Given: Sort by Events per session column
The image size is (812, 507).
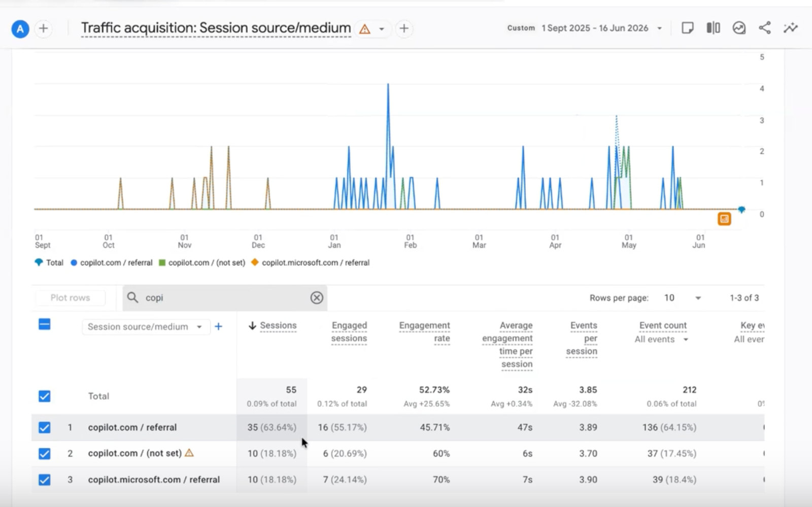Looking at the screenshot, I should tap(582, 338).
